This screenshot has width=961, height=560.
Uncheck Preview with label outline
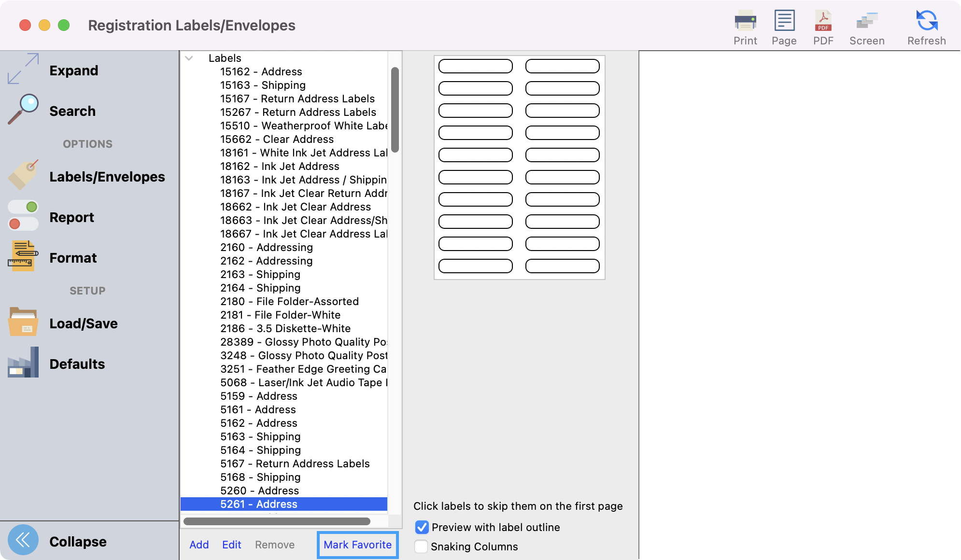[x=422, y=527]
